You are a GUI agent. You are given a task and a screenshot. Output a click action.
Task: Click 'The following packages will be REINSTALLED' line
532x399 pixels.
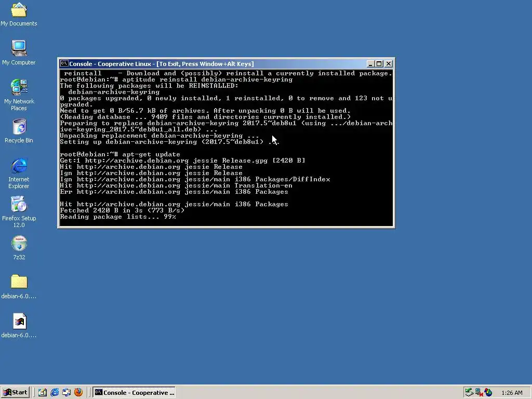click(x=149, y=86)
